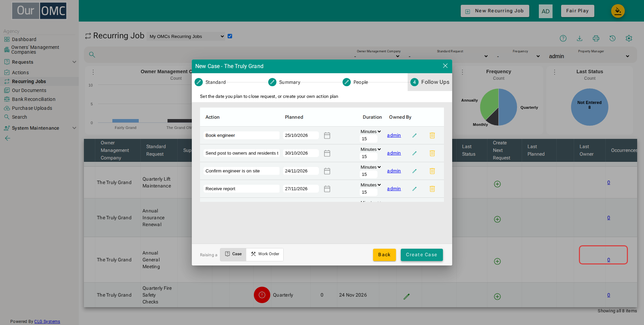
Task: Go to the Standard wizard step
Action: [210, 82]
